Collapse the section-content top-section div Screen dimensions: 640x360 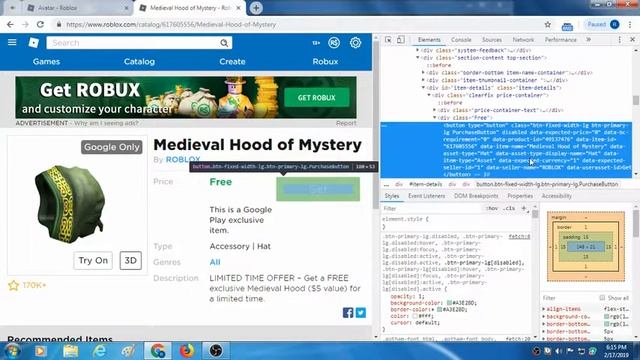418,58
